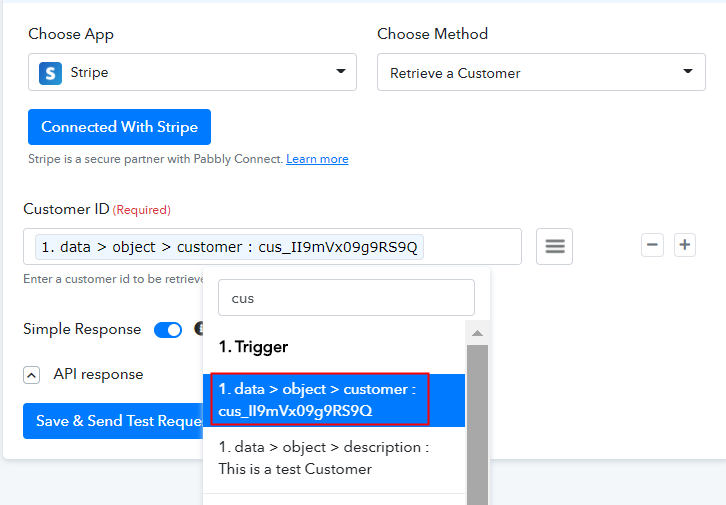Toggle the Simple Response switch
726x505 pixels.
pos(168,330)
